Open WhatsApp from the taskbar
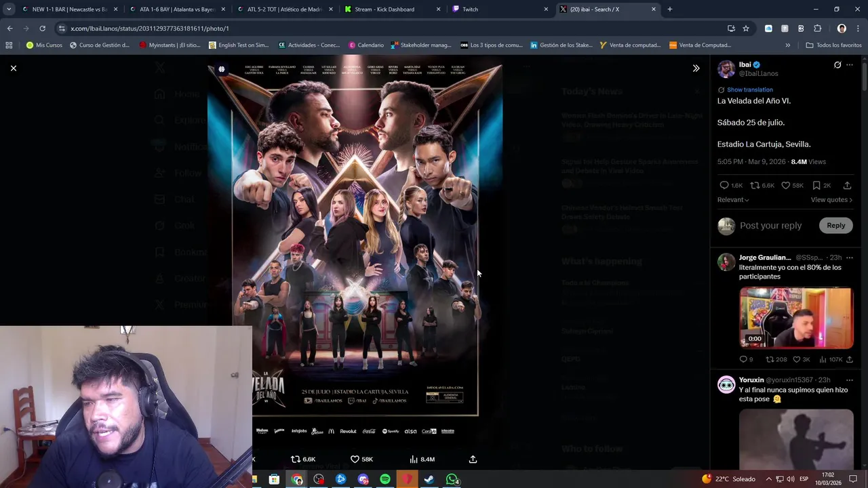Image resolution: width=868 pixels, height=488 pixels. (452, 479)
